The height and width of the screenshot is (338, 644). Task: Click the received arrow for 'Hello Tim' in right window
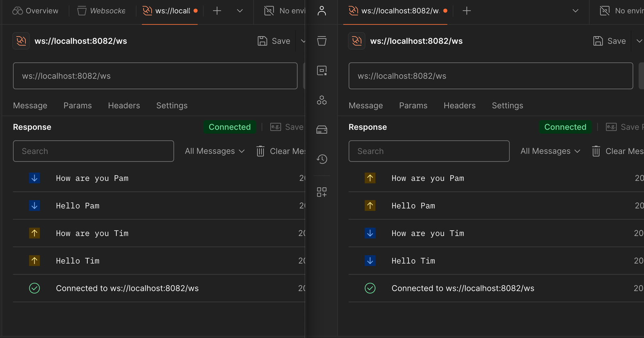tap(370, 261)
